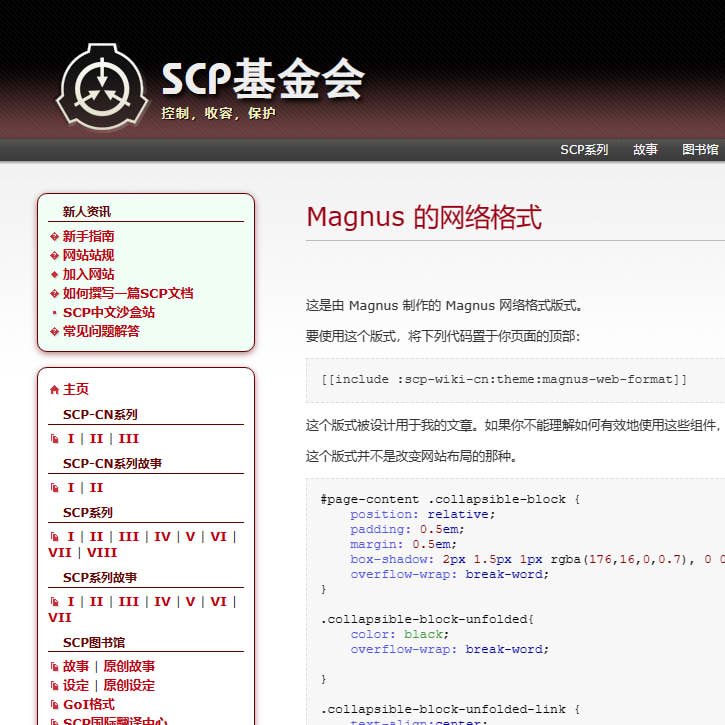Open the 网站站规 sidebar link

pos(88,255)
